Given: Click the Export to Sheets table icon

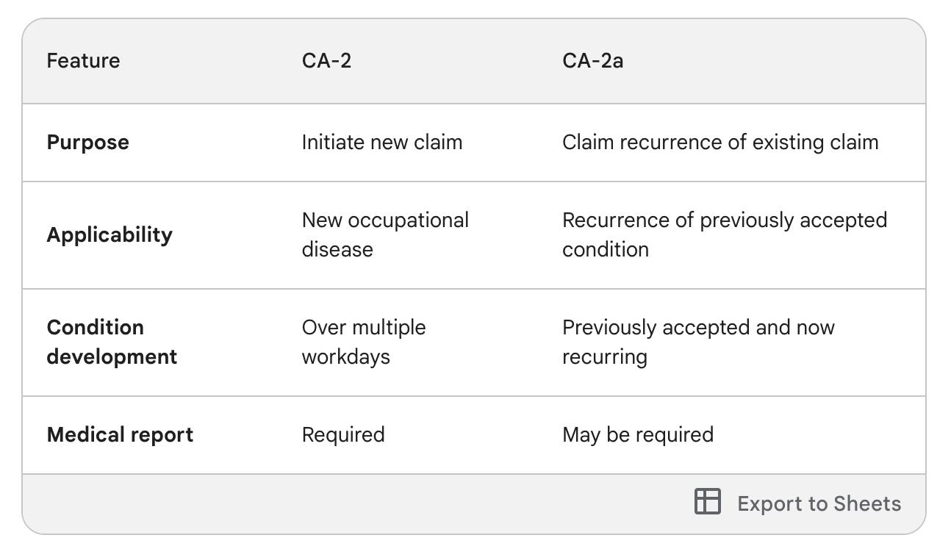Looking at the screenshot, I should coord(707,502).
